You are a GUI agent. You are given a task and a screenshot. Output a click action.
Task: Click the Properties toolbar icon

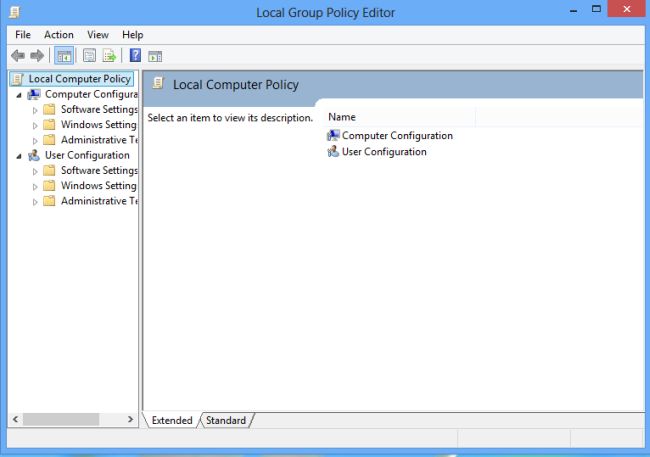(x=89, y=56)
